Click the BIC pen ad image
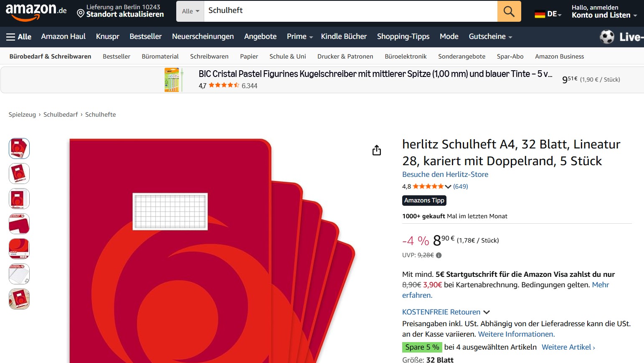Viewport: 644px width, 363px height. 174,79
